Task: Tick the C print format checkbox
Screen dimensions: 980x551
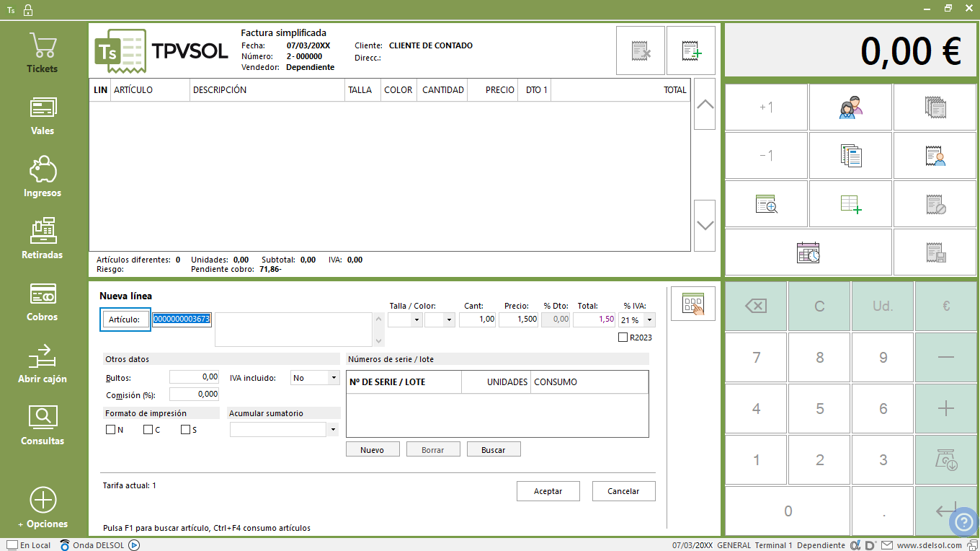Action: pos(148,430)
